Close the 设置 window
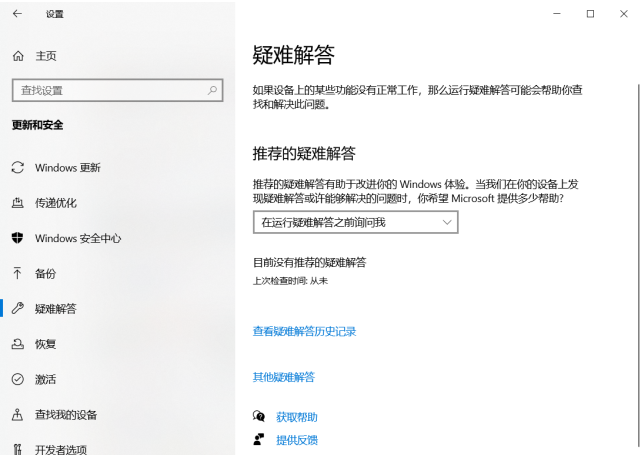The width and height of the screenshot is (643, 455). click(x=624, y=14)
